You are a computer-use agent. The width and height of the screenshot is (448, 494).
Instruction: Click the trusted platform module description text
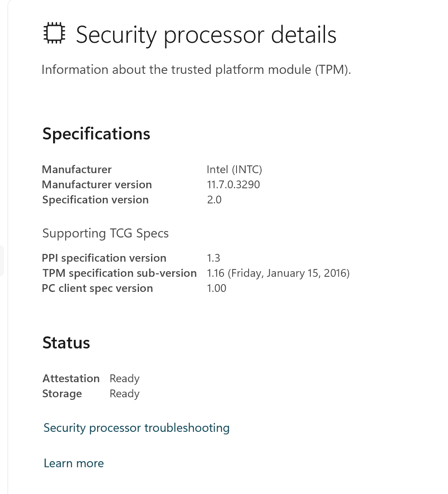[196, 70]
